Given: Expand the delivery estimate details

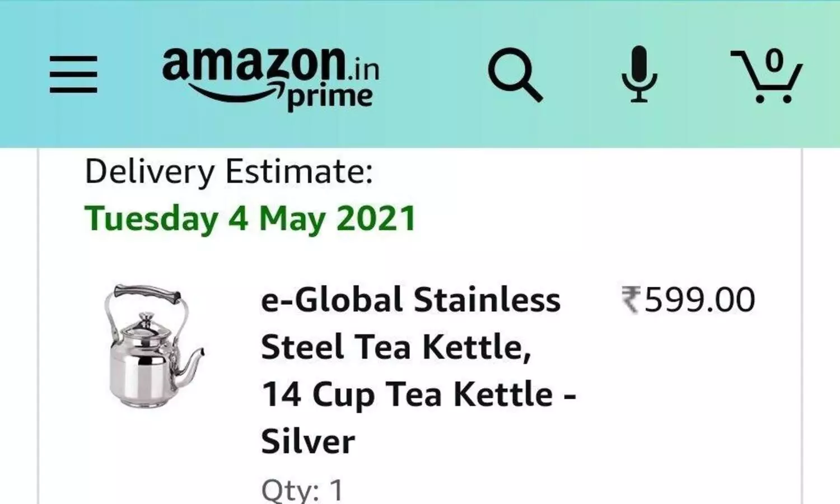Looking at the screenshot, I should (x=230, y=172).
